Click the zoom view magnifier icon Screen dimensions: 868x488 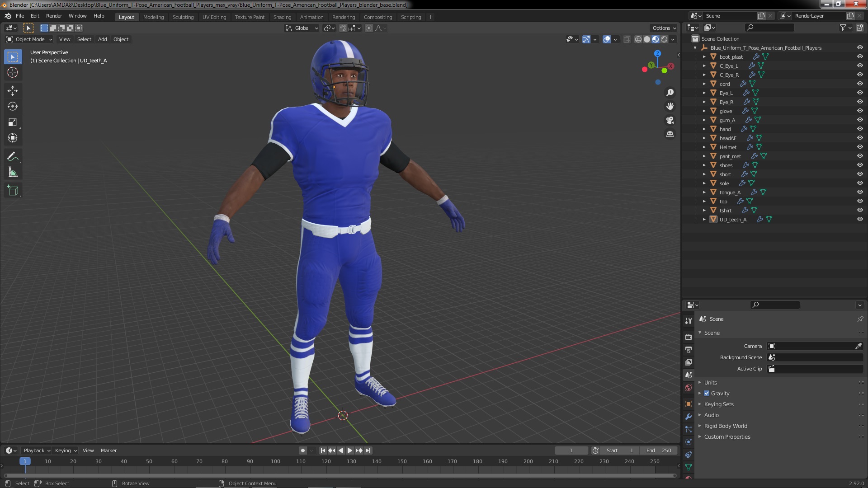click(x=670, y=93)
